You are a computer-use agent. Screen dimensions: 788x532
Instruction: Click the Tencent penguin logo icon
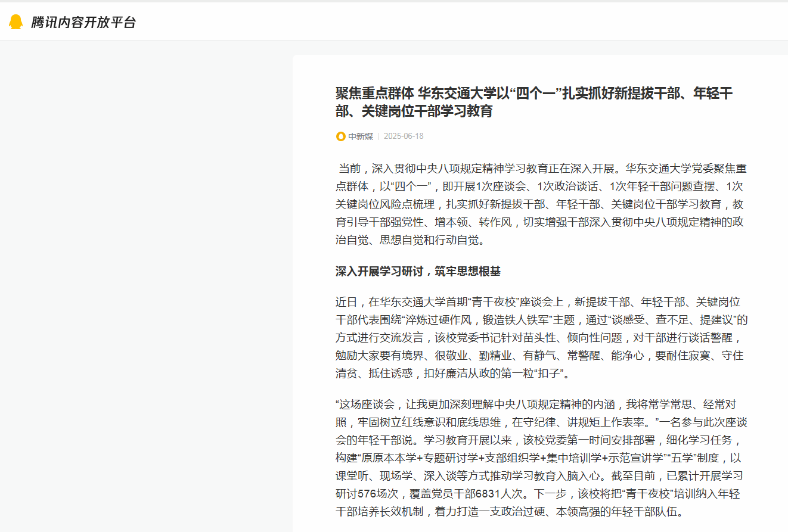point(15,22)
